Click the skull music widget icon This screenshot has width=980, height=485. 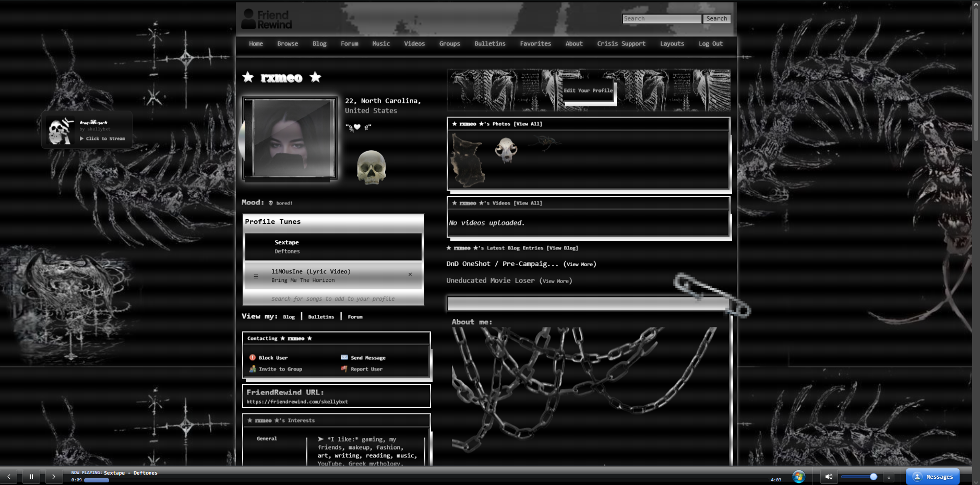60,131
